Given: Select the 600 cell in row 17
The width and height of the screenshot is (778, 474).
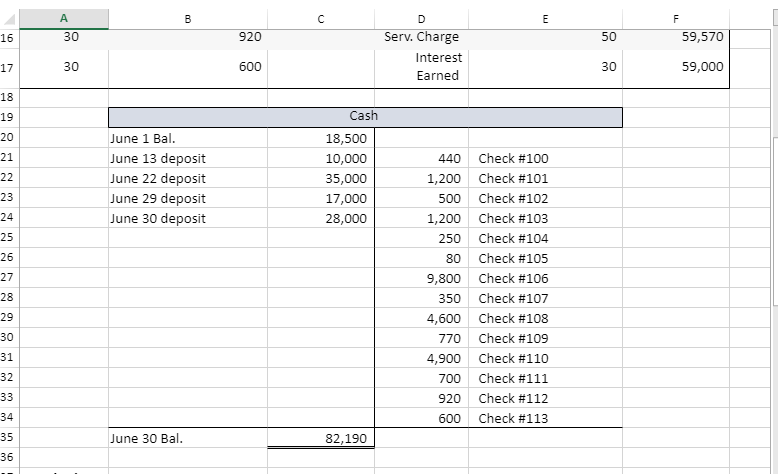Looking at the screenshot, I should [x=188, y=67].
